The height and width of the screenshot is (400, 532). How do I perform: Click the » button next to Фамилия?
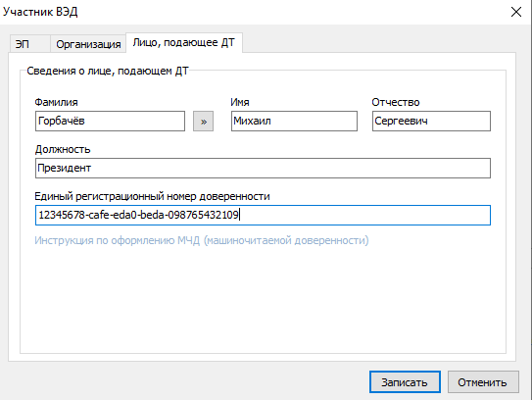203,122
